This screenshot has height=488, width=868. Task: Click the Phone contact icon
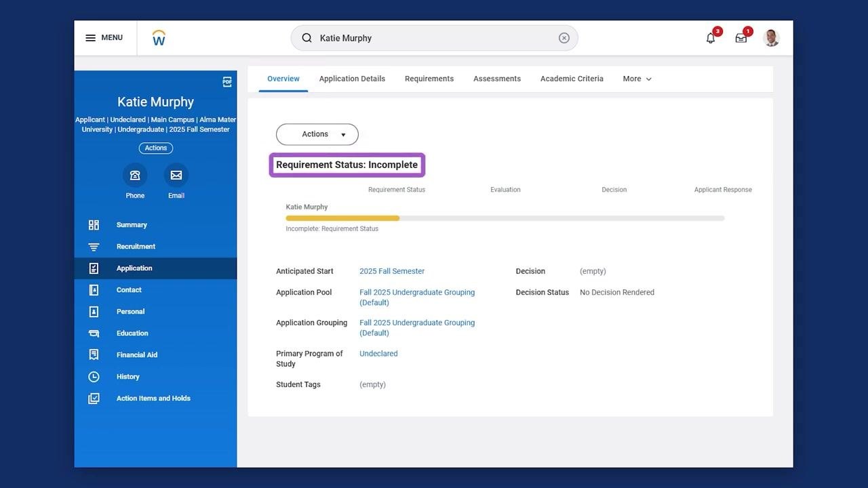tap(135, 176)
